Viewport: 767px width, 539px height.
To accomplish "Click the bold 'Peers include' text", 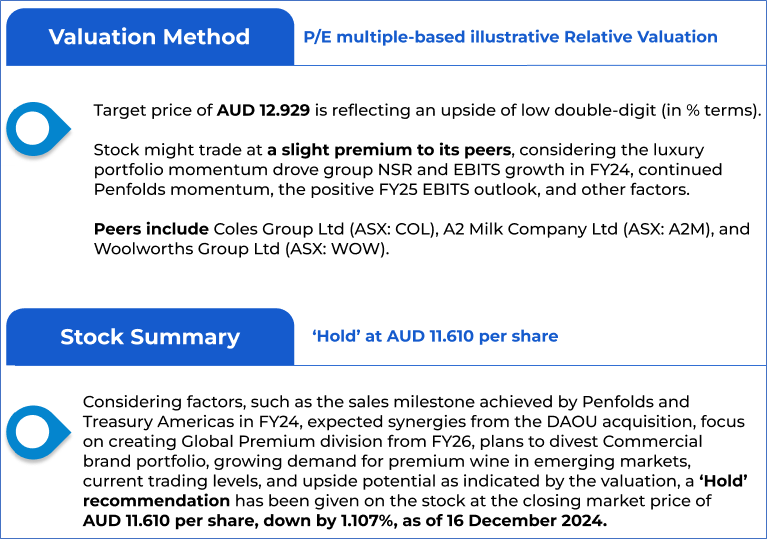I will pyautogui.click(x=151, y=229).
